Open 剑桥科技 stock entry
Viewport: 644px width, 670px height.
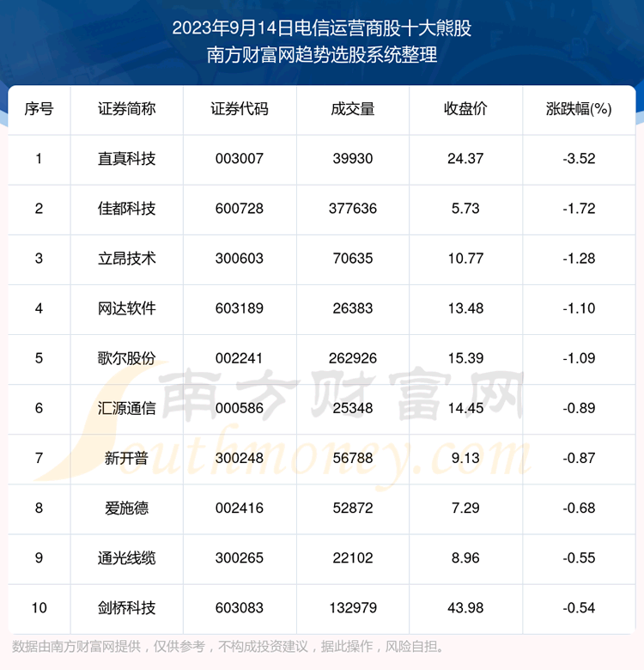pos(126,608)
